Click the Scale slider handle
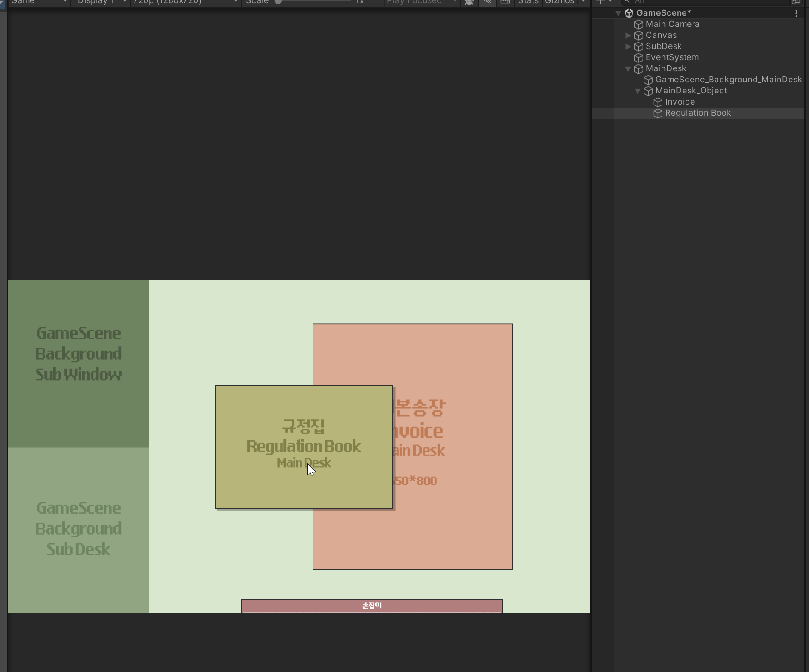809x672 pixels. [x=278, y=1]
